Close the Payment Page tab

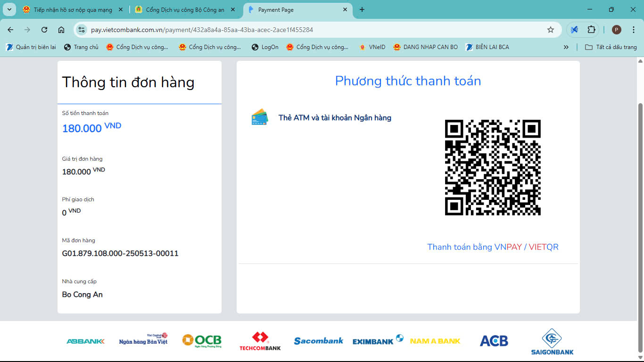345,9
